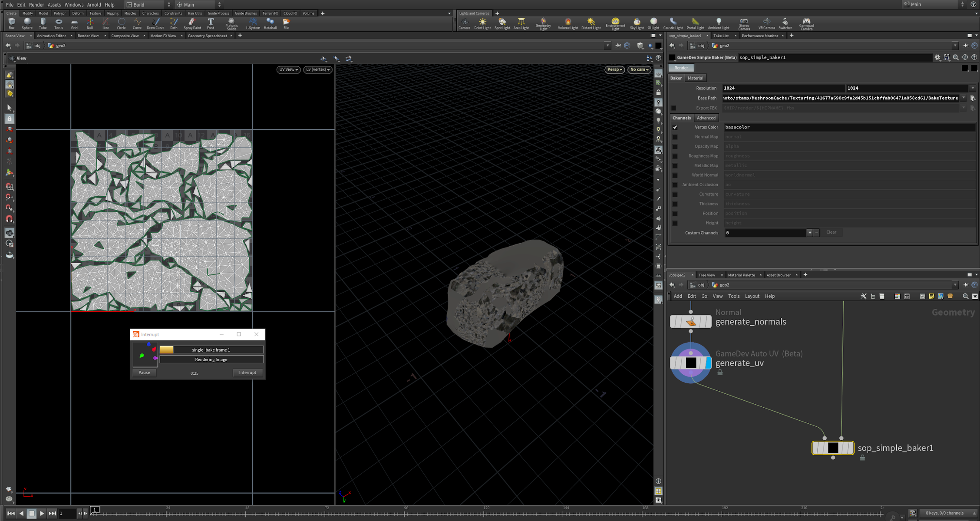Screen dimensions: 980x521
Task: Add an Environment Light from the shelf
Action: tap(615, 24)
